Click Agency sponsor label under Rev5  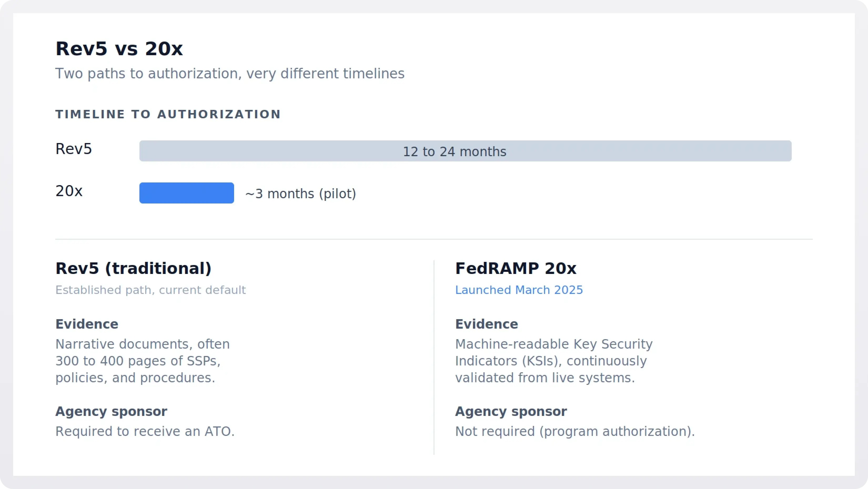pyautogui.click(x=111, y=411)
